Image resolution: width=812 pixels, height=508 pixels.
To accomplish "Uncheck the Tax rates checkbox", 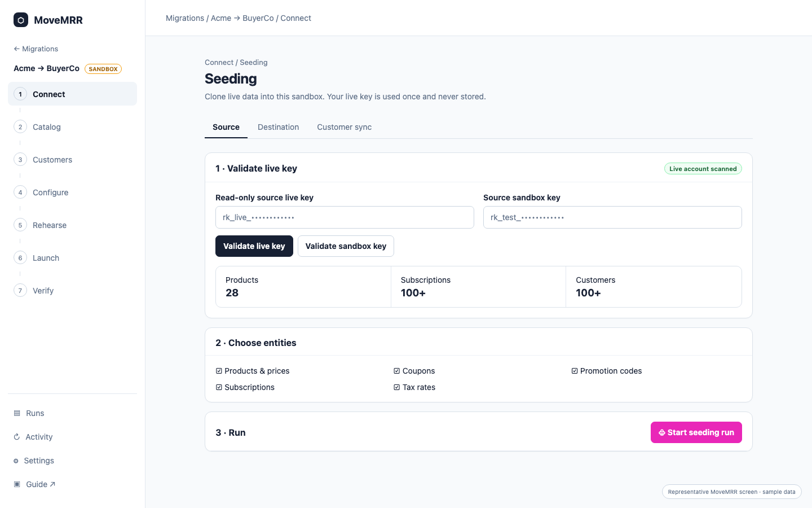I will (397, 387).
